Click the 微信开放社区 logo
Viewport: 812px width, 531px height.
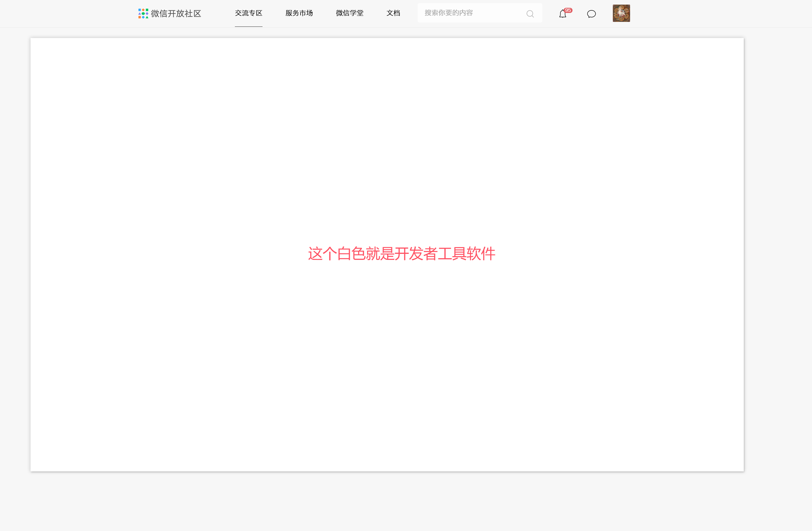click(x=170, y=13)
